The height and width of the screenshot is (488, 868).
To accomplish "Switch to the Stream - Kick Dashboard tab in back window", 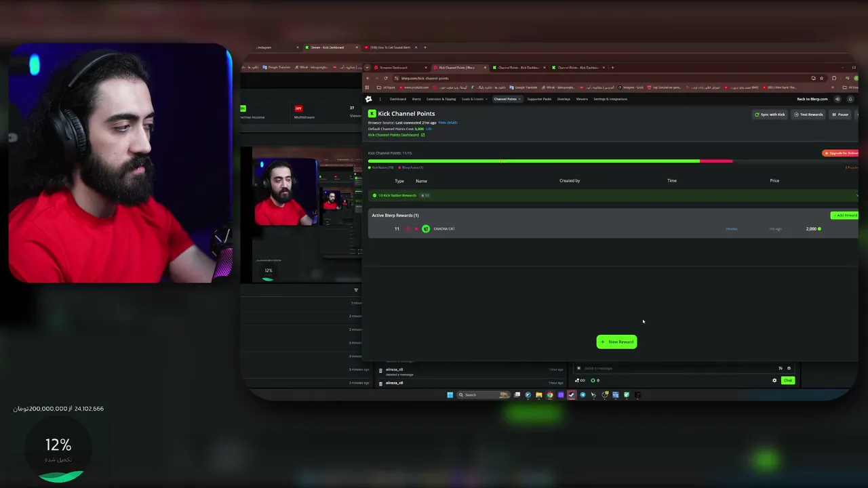I will click(x=330, y=47).
